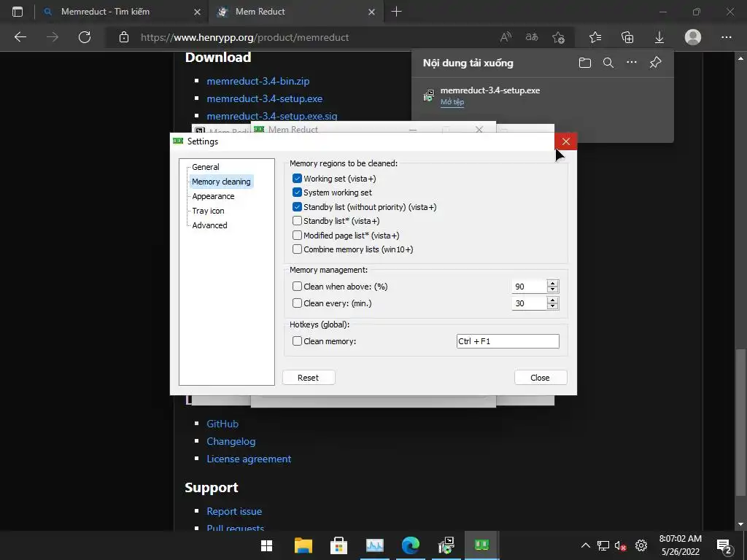Toggle Standby list (without priority) checkbox
This screenshot has width=747, height=560.
tap(297, 206)
